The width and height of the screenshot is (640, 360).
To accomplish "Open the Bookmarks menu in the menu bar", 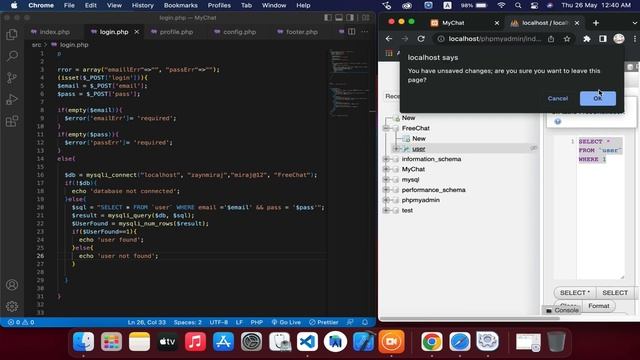I will coord(180,5).
